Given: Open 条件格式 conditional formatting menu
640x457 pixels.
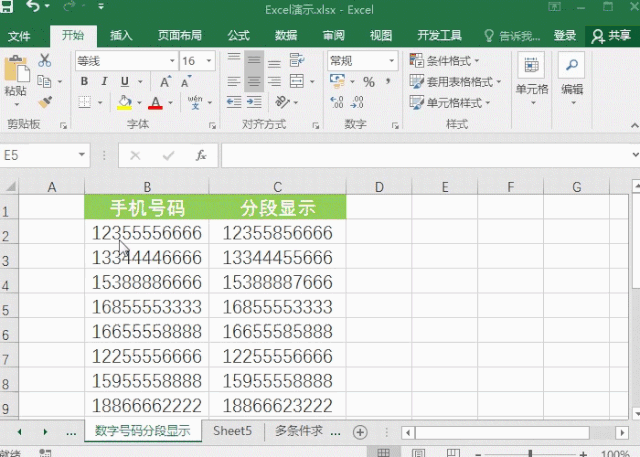Looking at the screenshot, I should coord(444,61).
